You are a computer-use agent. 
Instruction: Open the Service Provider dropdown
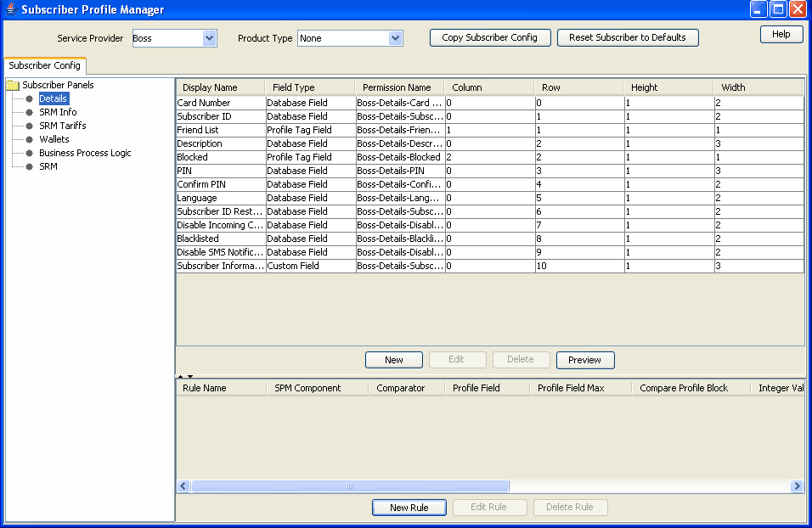click(x=209, y=38)
